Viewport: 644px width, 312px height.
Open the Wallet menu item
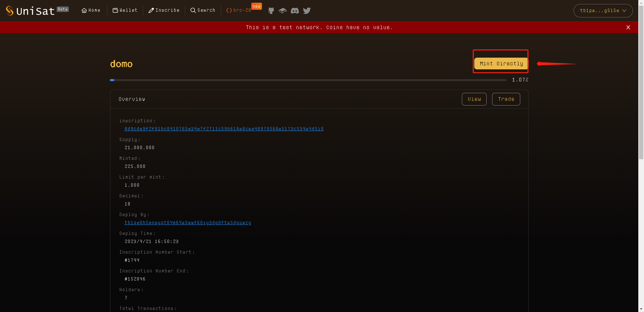click(x=125, y=10)
